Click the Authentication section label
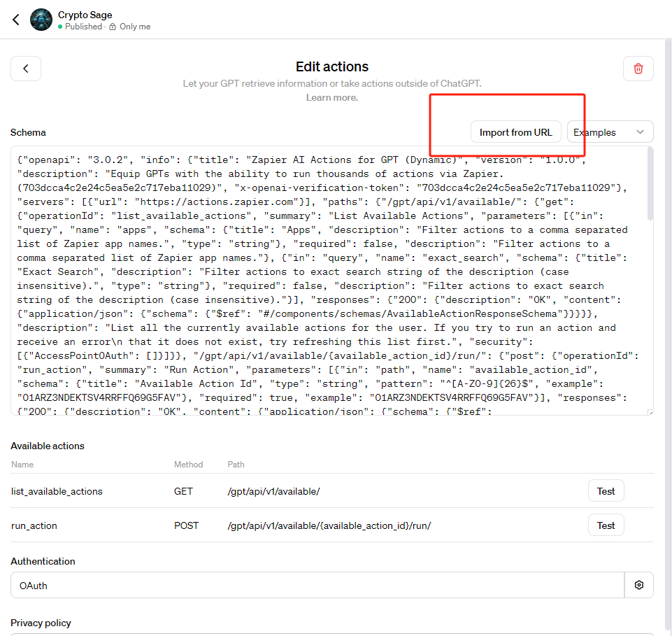Viewport: 672px width, 636px height. point(43,561)
